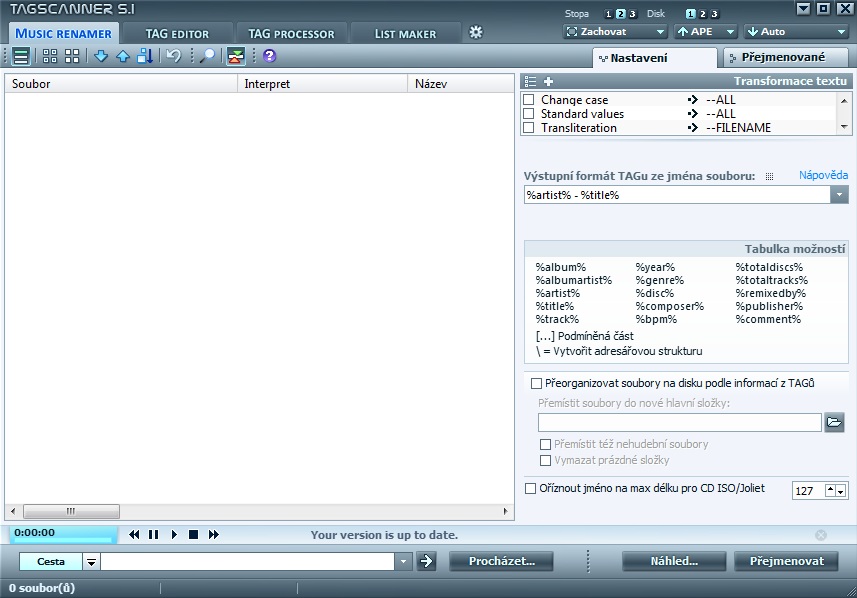Open the Nápověda help link

pyautogui.click(x=823, y=175)
